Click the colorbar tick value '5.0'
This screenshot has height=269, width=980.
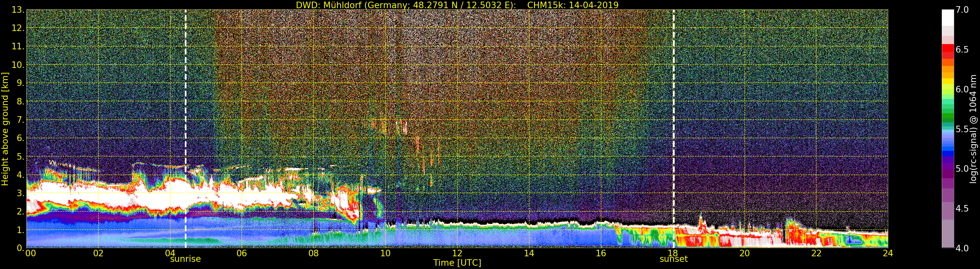(x=962, y=168)
